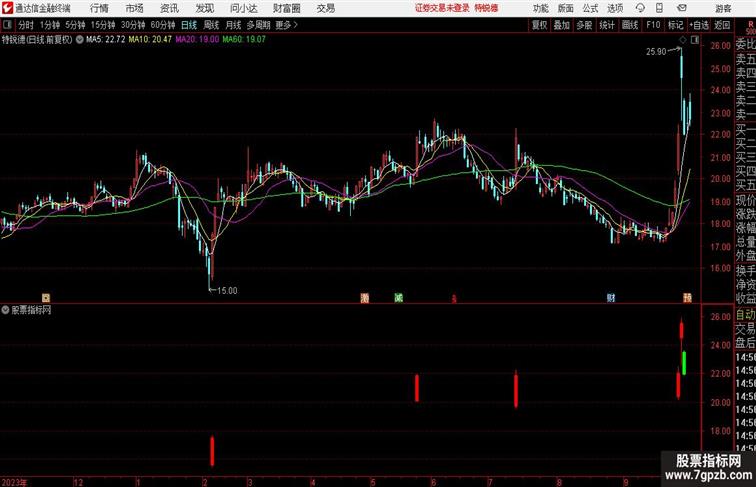Click the square marker icon near the chart's left
The width and height of the screenshot is (756, 487).
coord(46,298)
